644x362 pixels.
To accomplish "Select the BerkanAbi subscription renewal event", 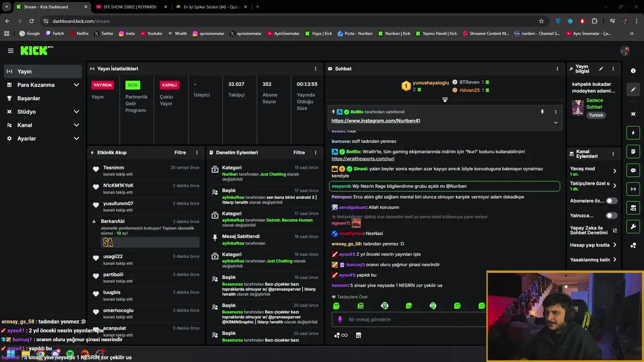I will coord(146,233).
